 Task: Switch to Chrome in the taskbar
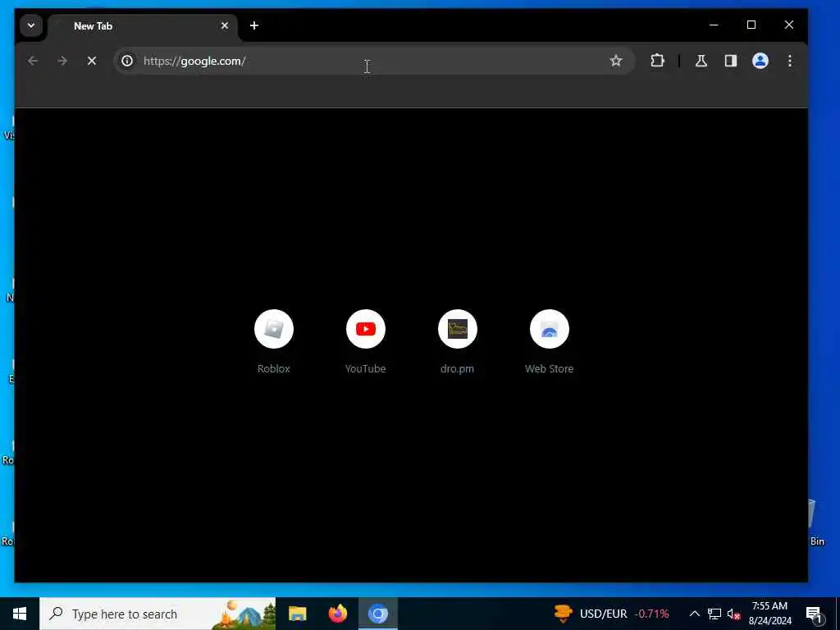coord(377,614)
